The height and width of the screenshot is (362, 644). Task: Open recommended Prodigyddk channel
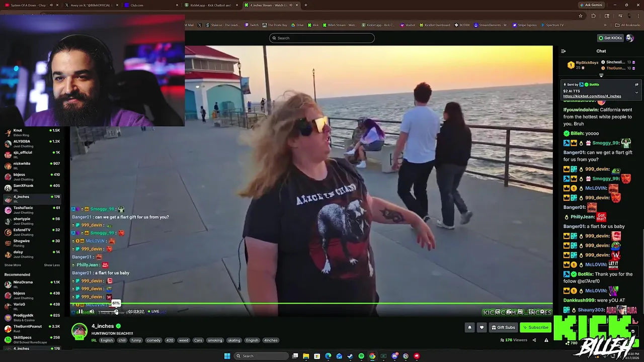32,317
